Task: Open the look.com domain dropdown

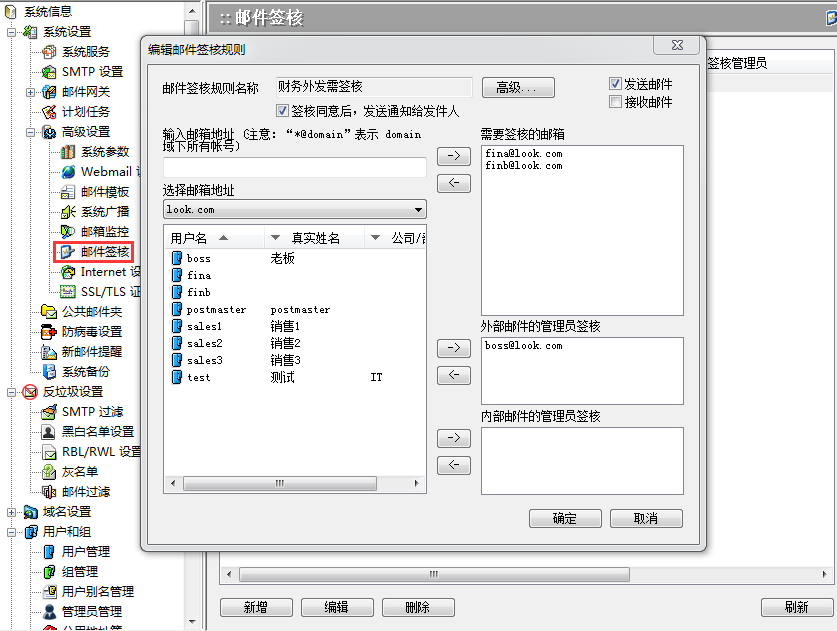Action: click(418, 209)
